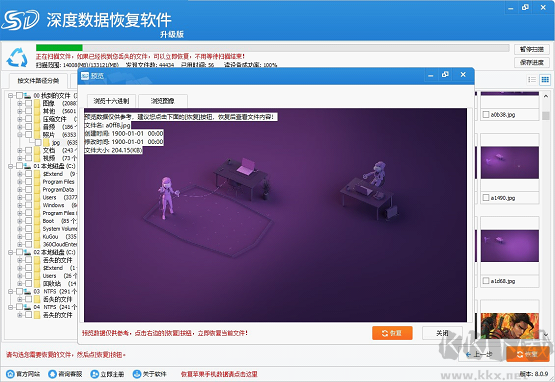Expand the 回收站 folder node
The image size is (555, 382).
click(20, 284)
